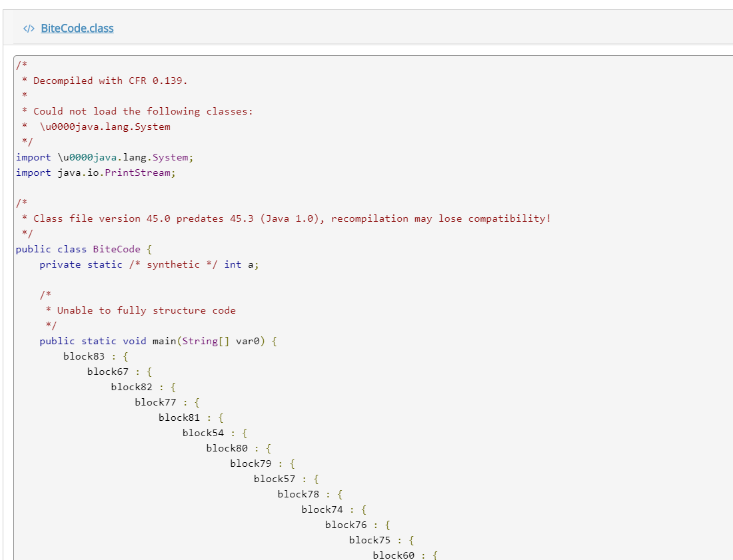This screenshot has height=560, width=733.
Task: Click the 'block54 : {' line
Action: point(215,433)
